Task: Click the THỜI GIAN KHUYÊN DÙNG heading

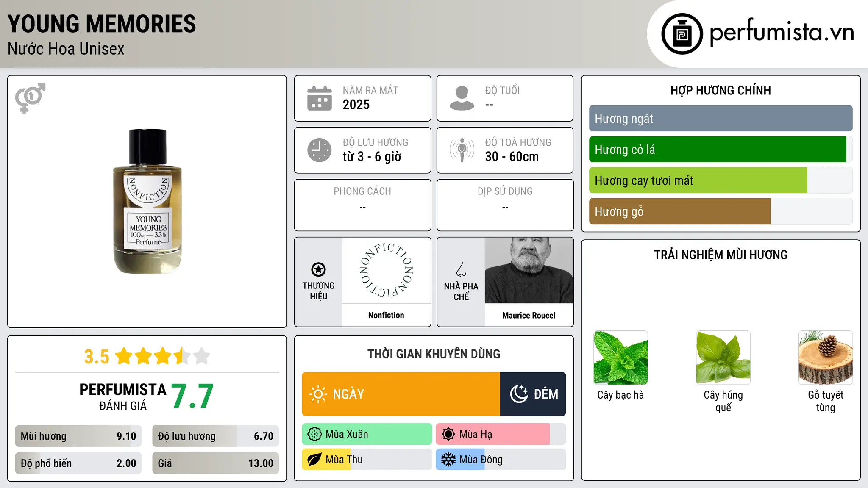Action: coord(434,354)
